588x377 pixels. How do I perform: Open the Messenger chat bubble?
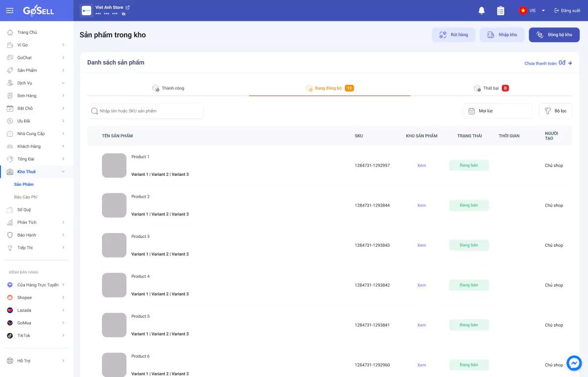pos(574,363)
